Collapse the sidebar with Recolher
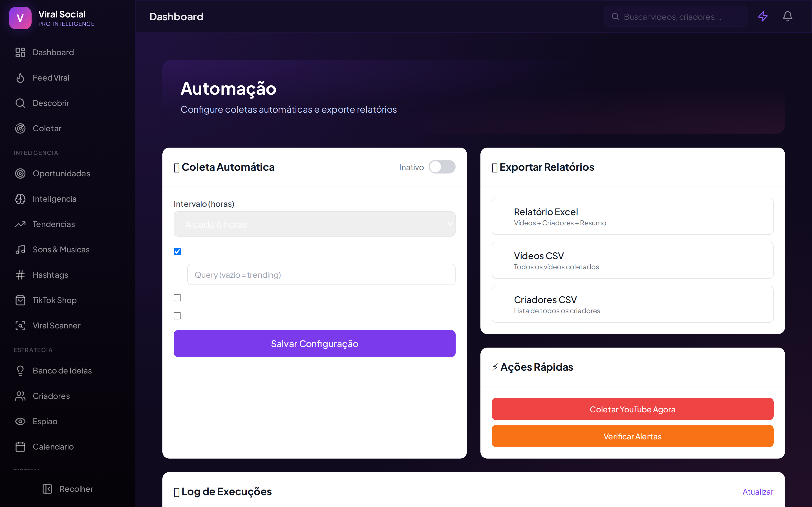The image size is (812, 507). (x=67, y=489)
